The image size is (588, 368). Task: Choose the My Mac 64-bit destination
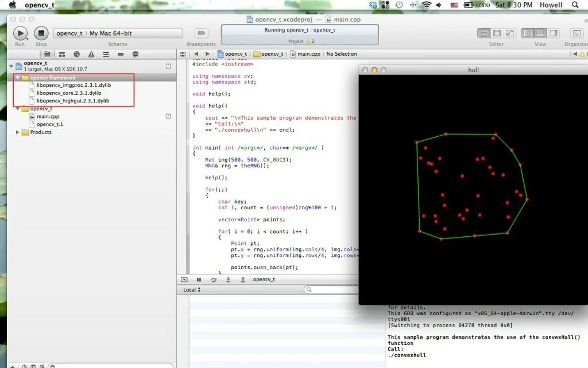click(111, 33)
